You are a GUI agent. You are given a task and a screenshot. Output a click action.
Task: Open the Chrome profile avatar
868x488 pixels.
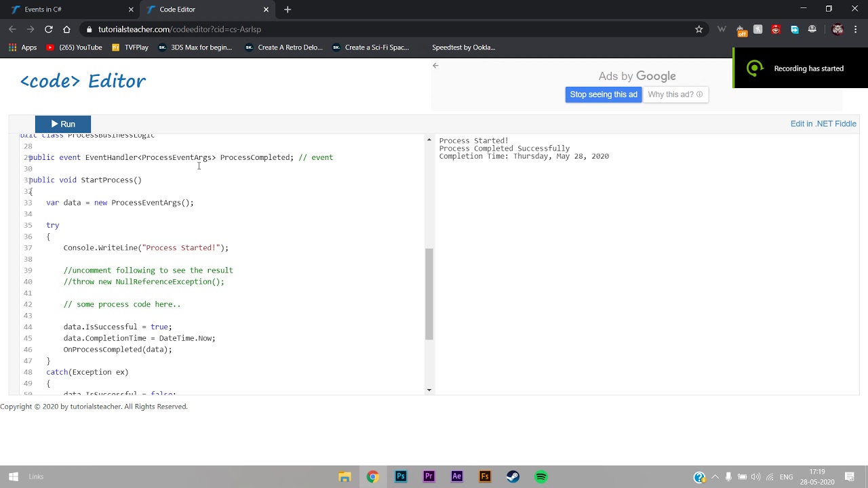837,29
